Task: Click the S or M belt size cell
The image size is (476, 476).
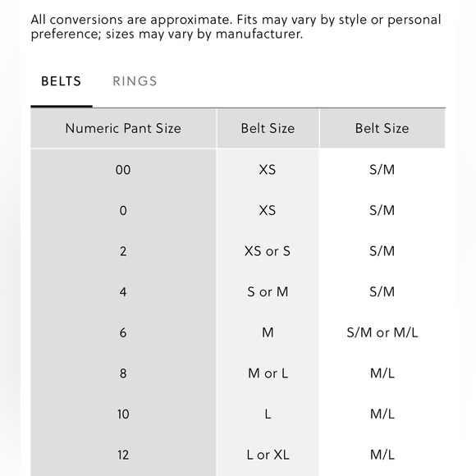Action: (x=268, y=291)
